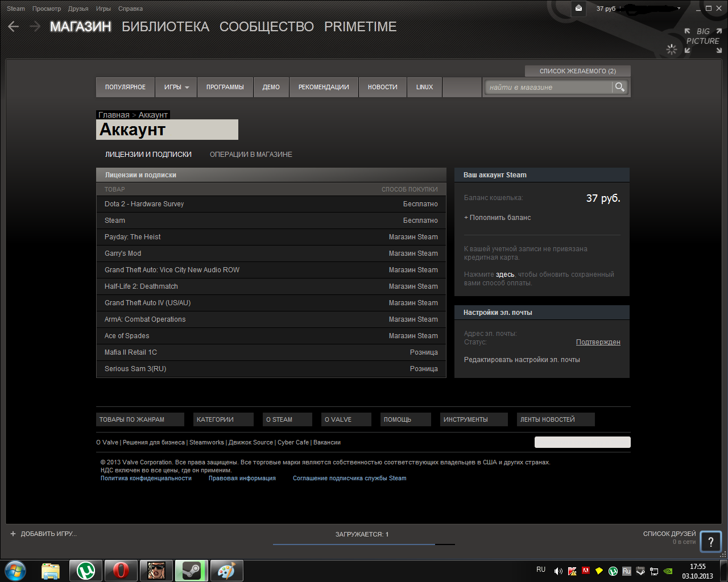Viewport: 728px width, 582px height.
Task: Switch to ОПЕРАЦИИ В МАГАЗИНЕ tab
Action: pos(251,155)
